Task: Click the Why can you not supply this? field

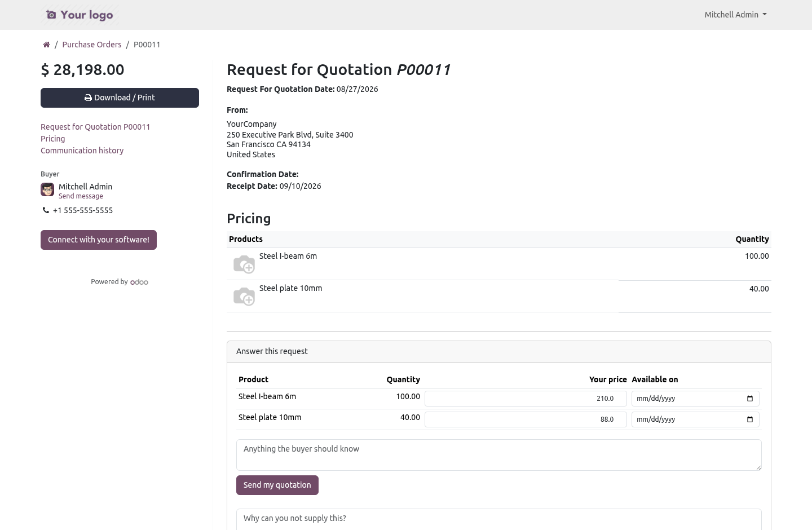Action: [x=499, y=519]
